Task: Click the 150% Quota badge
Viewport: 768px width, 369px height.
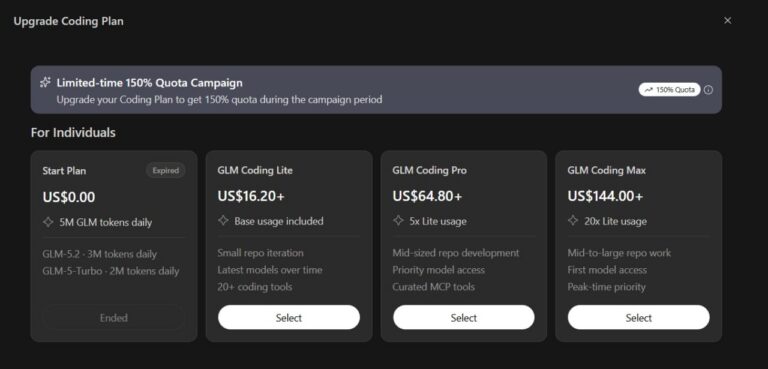Action: 670,90
